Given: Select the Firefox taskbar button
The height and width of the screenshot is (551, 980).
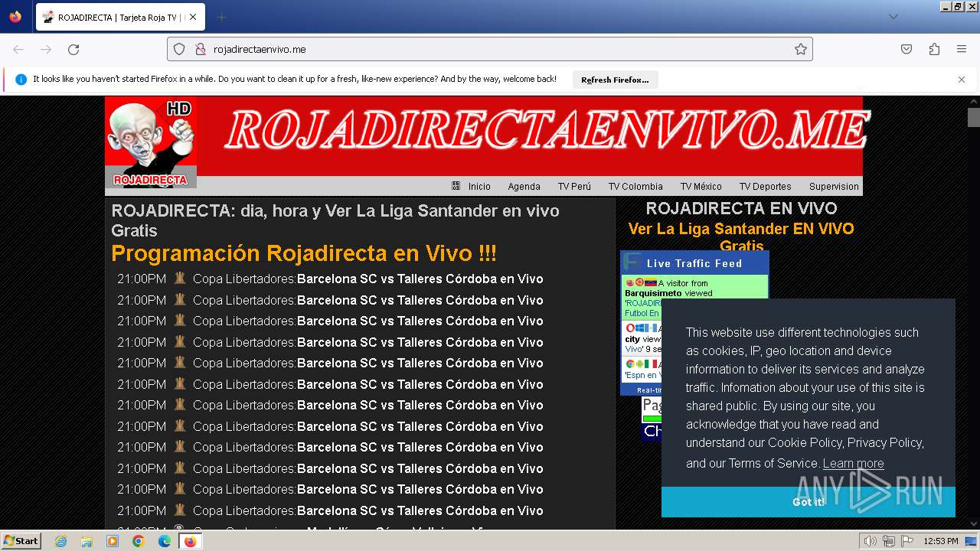Looking at the screenshot, I should (x=190, y=541).
